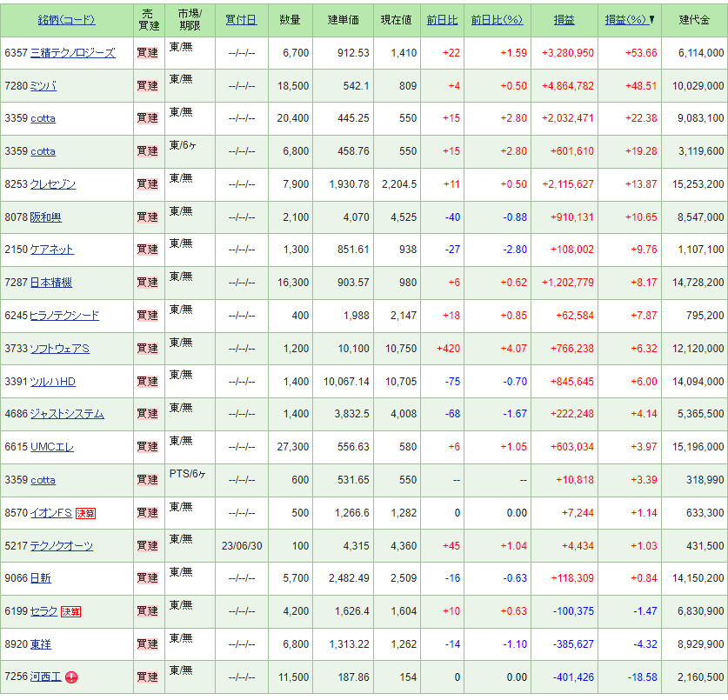Open the イオンFS stock link
The image size is (728, 700).
(x=51, y=513)
